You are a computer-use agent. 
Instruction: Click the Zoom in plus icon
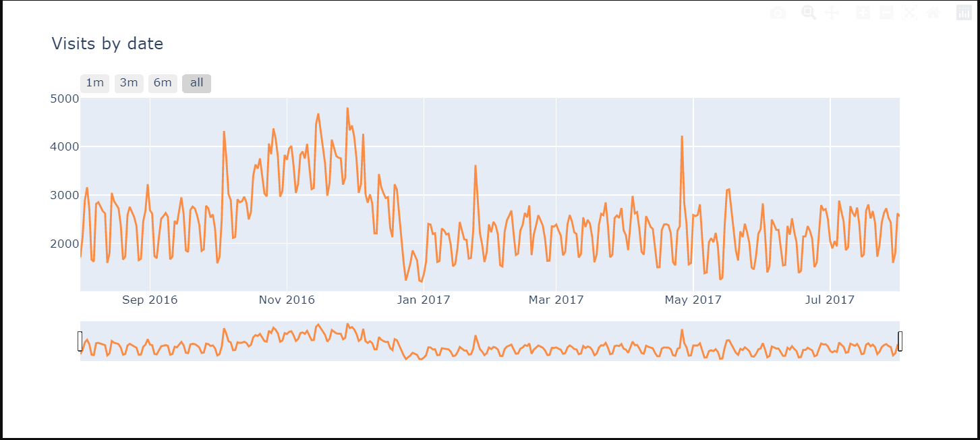click(x=863, y=13)
